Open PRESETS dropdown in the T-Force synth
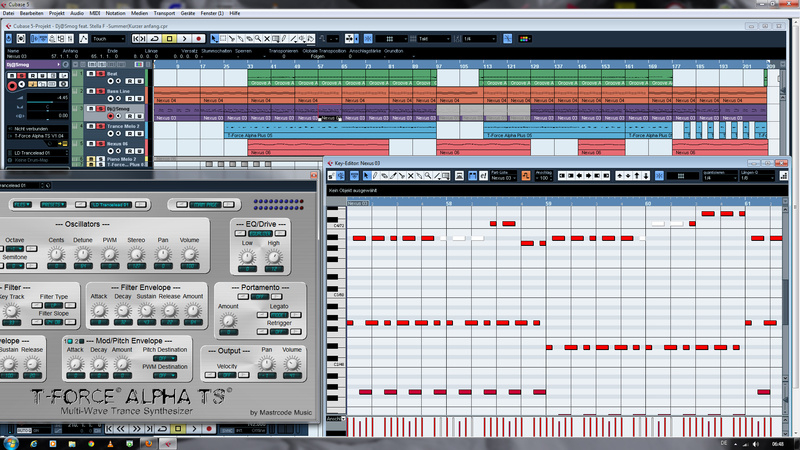Viewport: 800px width, 450px height. click(53, 205)
